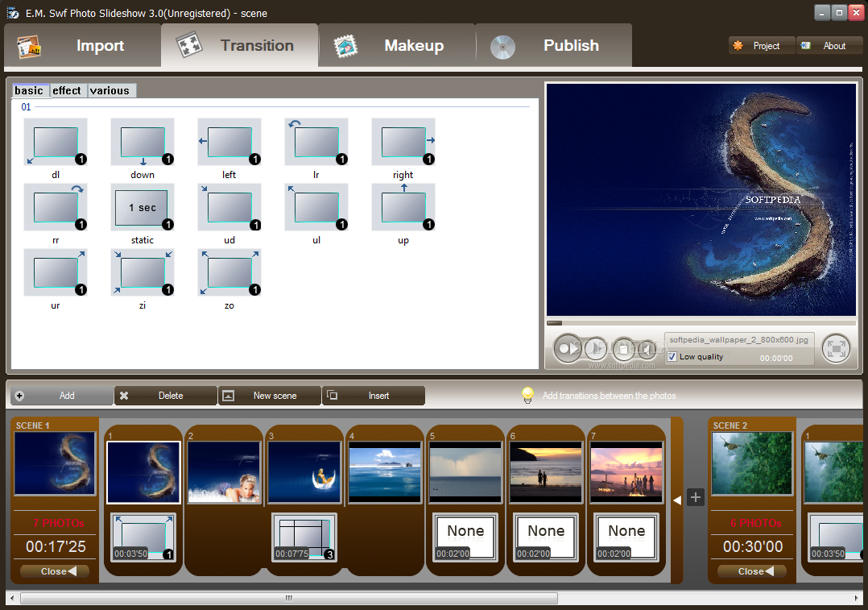Image resolution: width=868 pixels, height=610 pixels.
Task: Toggle the Low quality checkbox
Action: click(672, 357)
